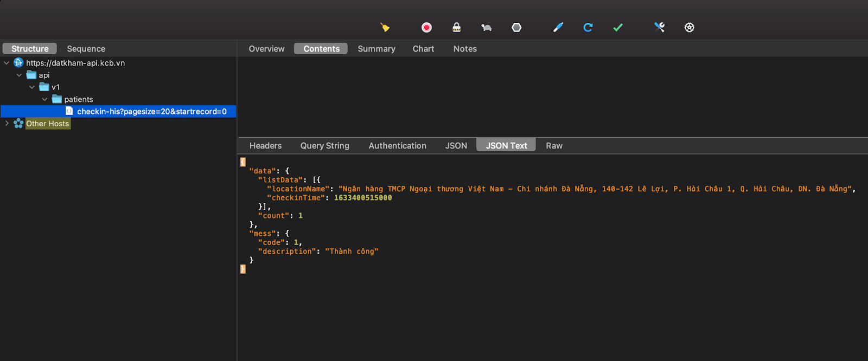Image resolution: width=868 pixels, height=361 pixels.
Task: Show Authentication tab
Action: (x=398, y=145)
